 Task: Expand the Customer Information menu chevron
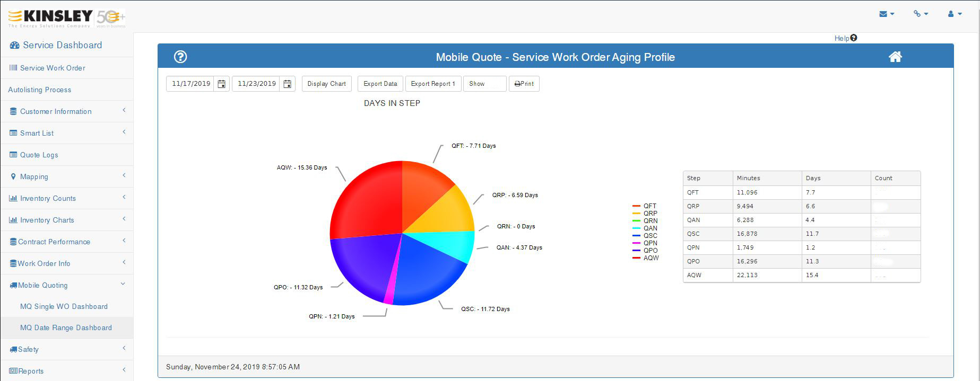(x=124, y=110)
